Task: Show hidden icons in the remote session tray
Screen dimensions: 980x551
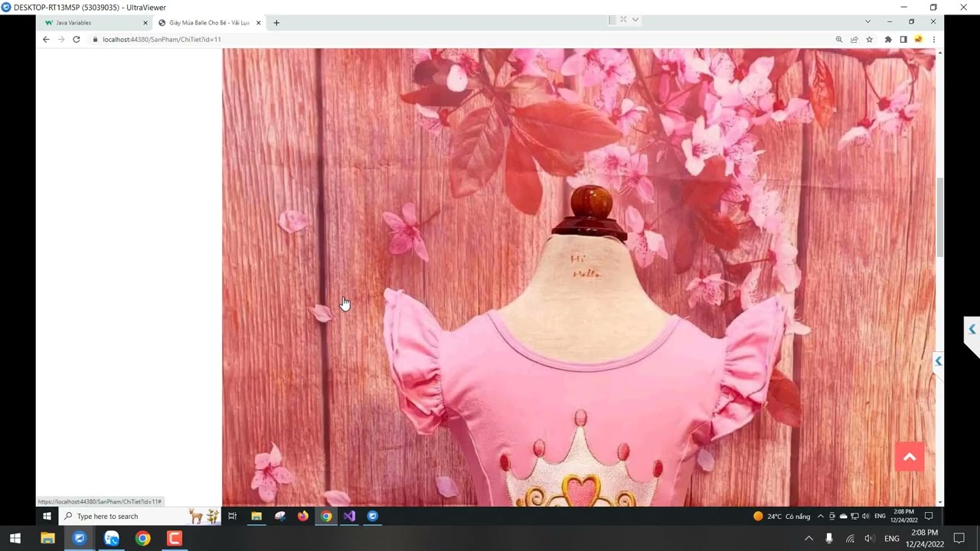Action: click(821, 516)
